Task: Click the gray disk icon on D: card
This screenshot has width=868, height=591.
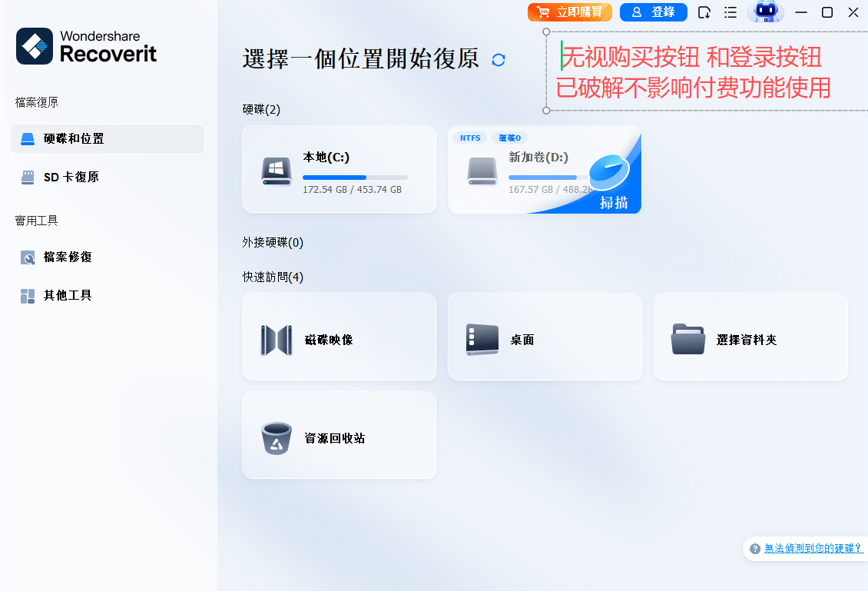Action: coord(482,171)
